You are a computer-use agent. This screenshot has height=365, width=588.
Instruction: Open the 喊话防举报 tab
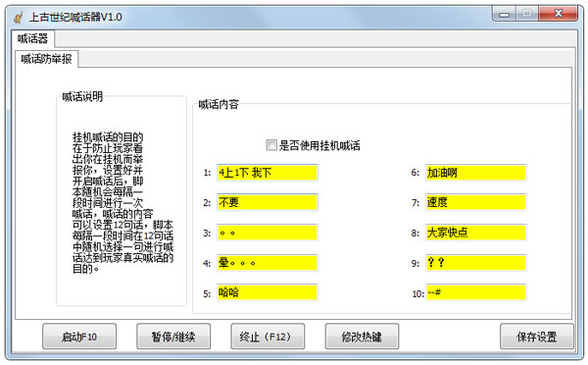point(46,59)
